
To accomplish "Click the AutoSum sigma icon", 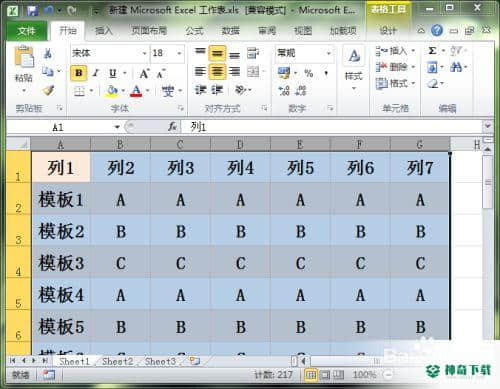I will [x=432, y=51].
